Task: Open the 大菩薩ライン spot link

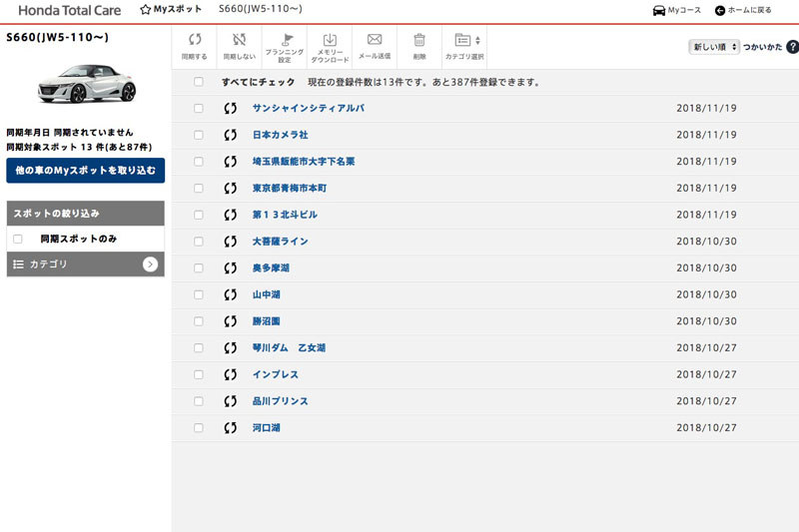Action: [x=281, y=242]
